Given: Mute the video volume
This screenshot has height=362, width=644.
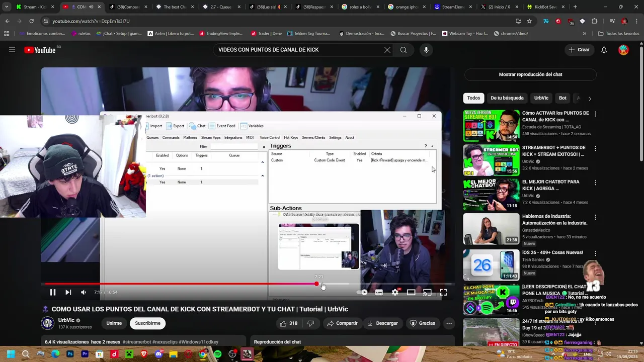Looking at the screenshot, I should 84,292.
